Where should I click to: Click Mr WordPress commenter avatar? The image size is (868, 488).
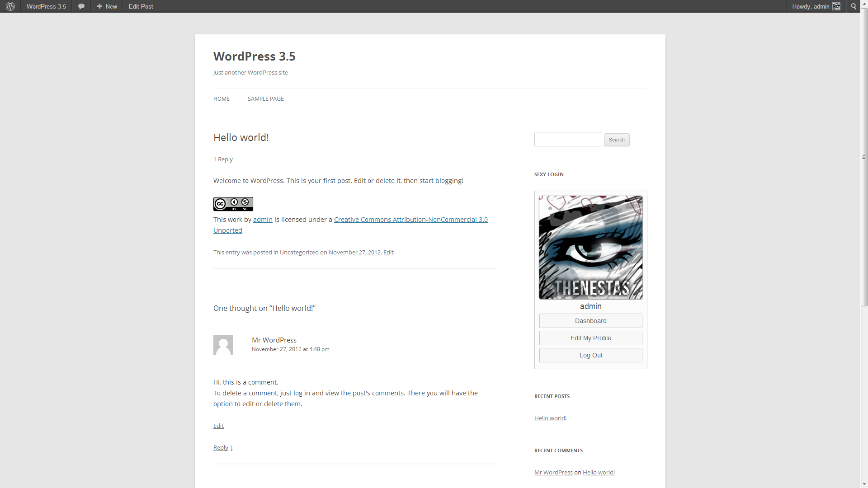click(223, 345)
